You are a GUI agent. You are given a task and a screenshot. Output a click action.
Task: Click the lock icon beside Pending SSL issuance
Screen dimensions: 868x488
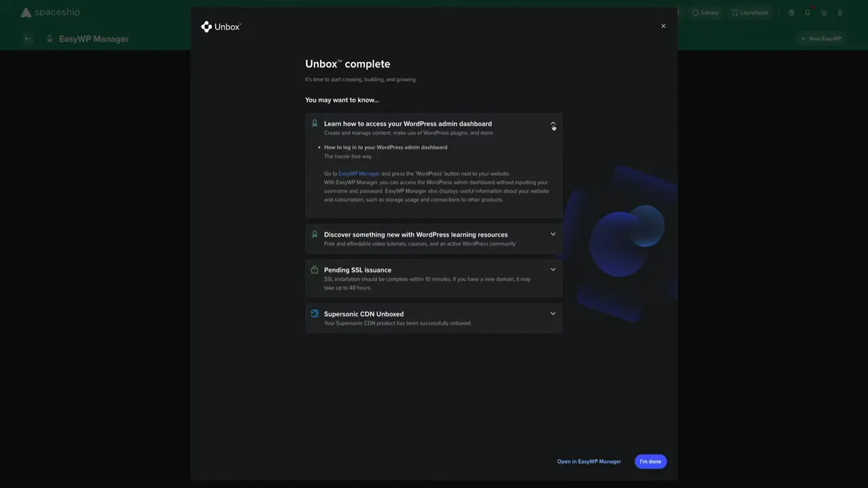pos(315,270)
